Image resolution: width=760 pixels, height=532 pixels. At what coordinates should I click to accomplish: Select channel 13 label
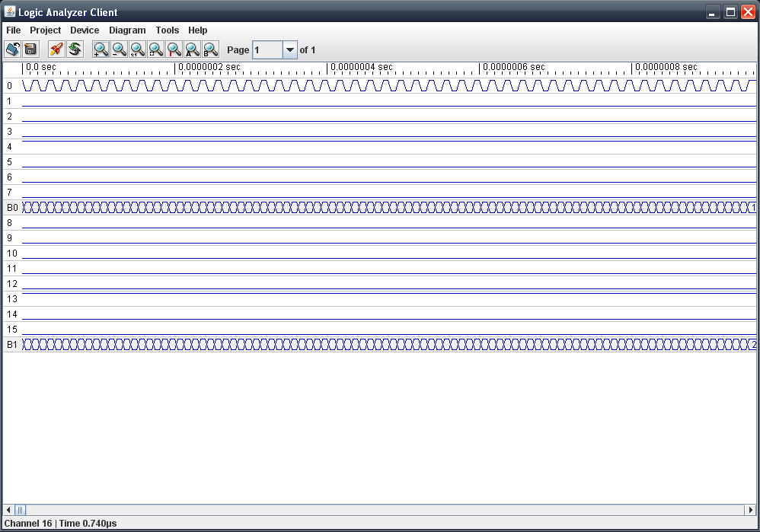click(x=12, y=299)
